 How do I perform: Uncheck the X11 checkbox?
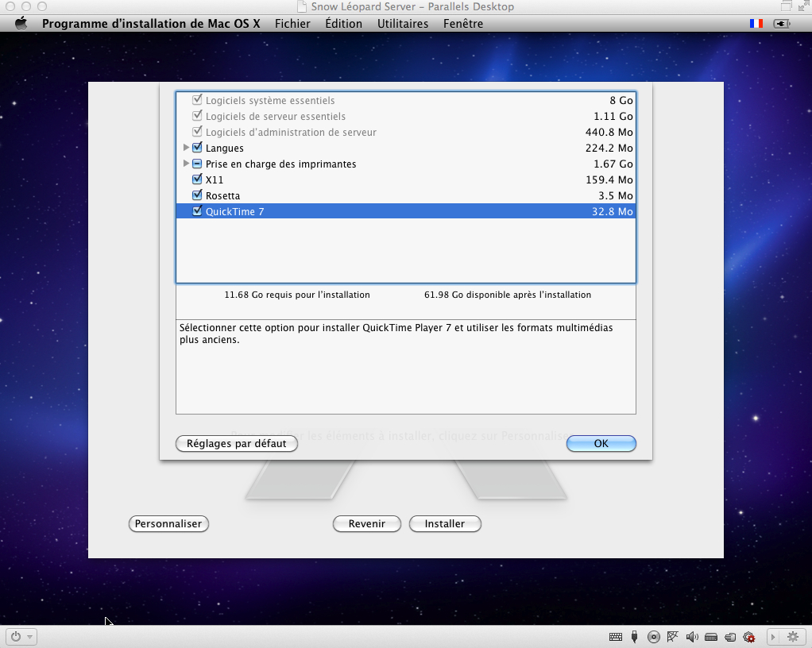click(197, 179)
